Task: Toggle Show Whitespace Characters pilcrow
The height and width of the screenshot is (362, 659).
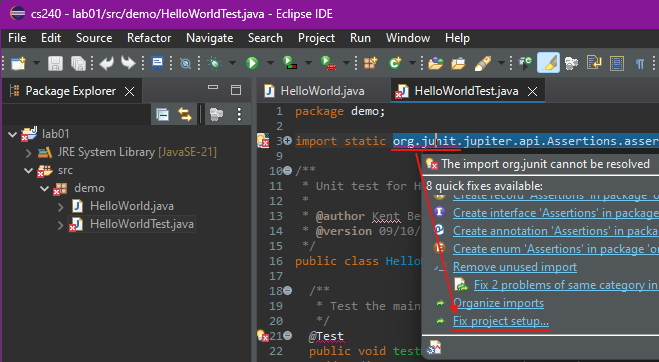Action: tap(640, 63)
